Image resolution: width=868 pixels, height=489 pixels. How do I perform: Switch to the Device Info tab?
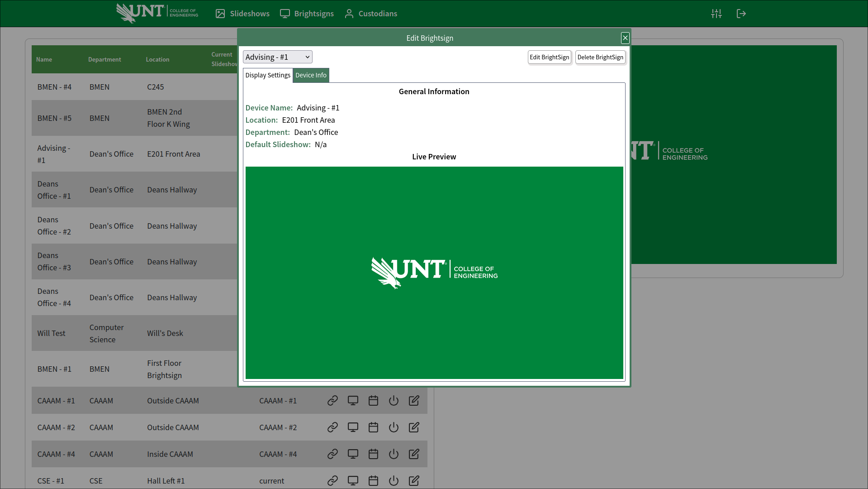click(x=311, y=75)
